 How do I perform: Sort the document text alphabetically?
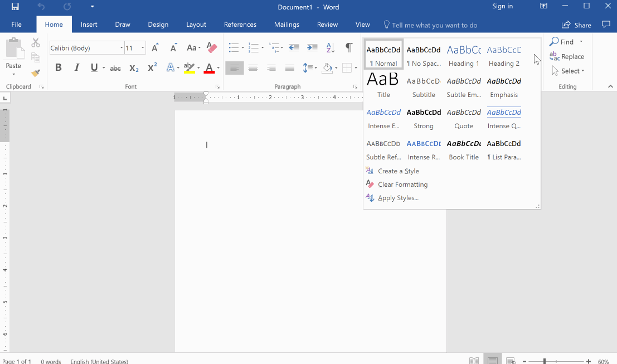(330, 48)
